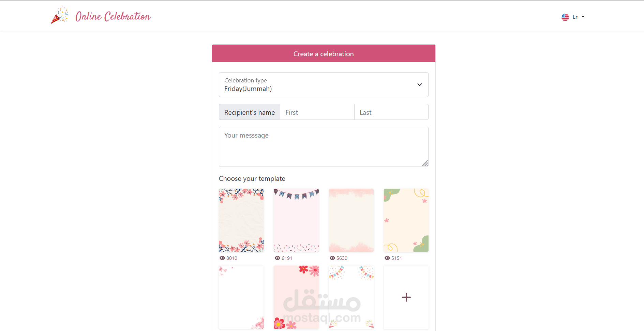
Task: Click the plus icon to add template
Action: [x=406, y=297]
